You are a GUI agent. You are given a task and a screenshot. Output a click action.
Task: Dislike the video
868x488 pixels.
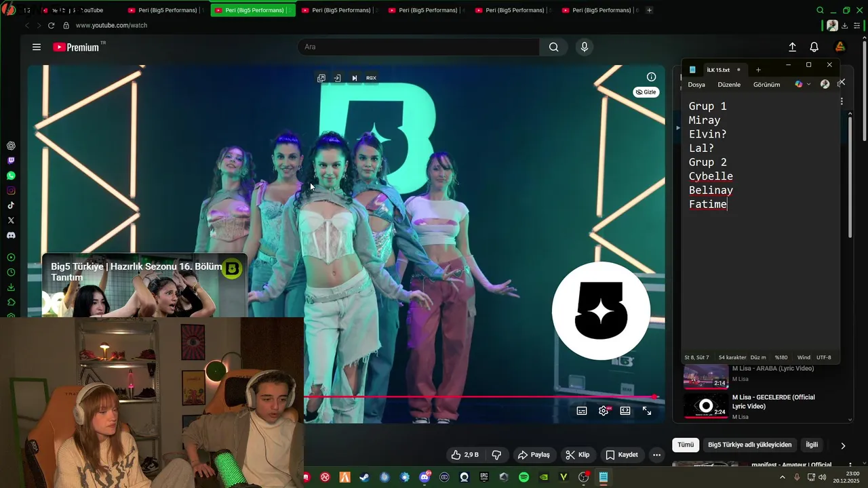tap(496, 455)
